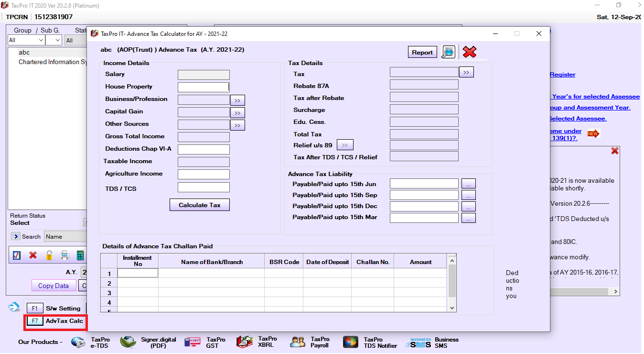Screen dimensions: 644x354
Task: Click the blue arrow icon beside F1
Action: 14,307
